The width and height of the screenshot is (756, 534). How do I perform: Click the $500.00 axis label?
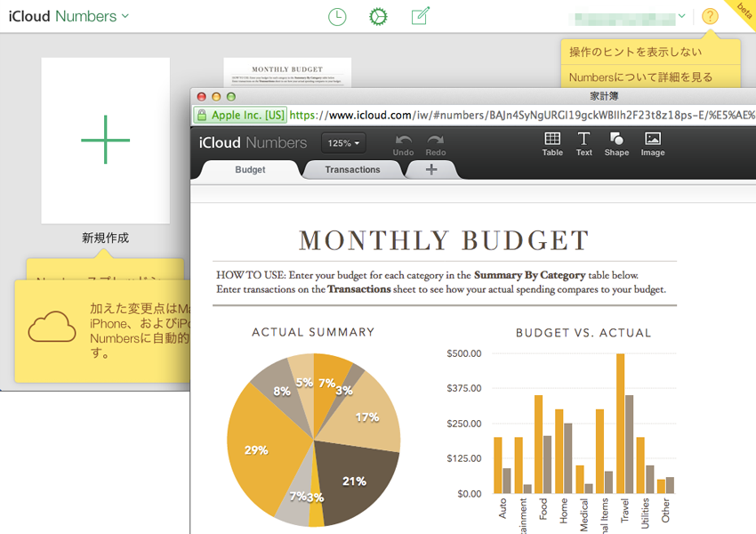(463, 353)
